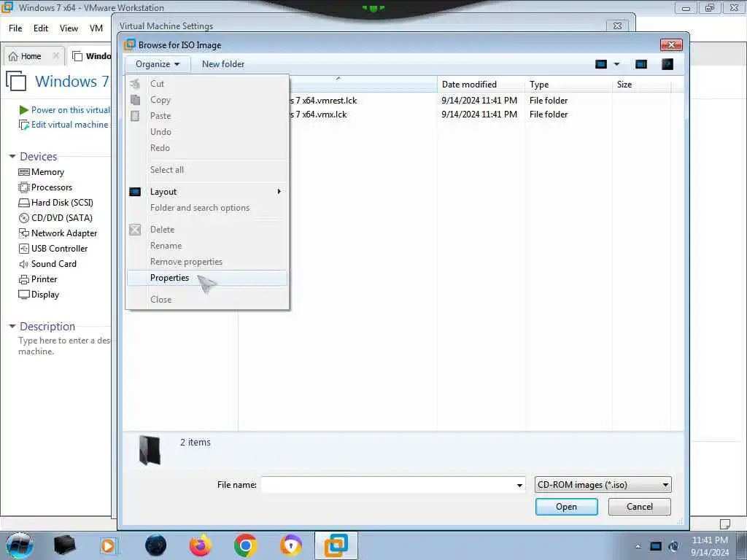Open the Organize dropdown menu
This screenshot has height=560, width=747.
158,64
